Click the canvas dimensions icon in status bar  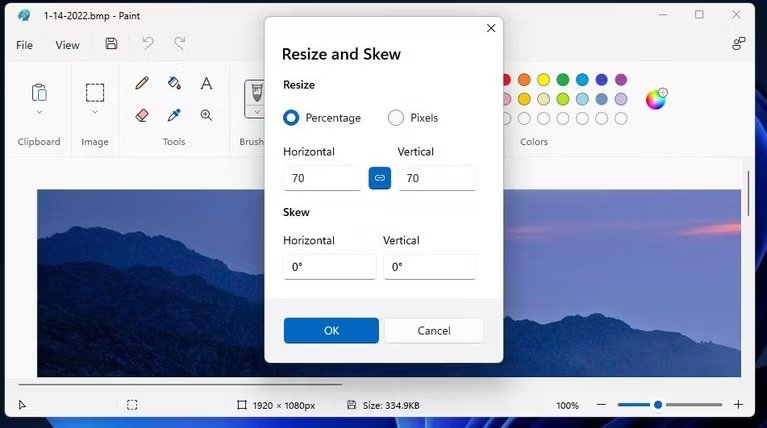click(242, 405)
